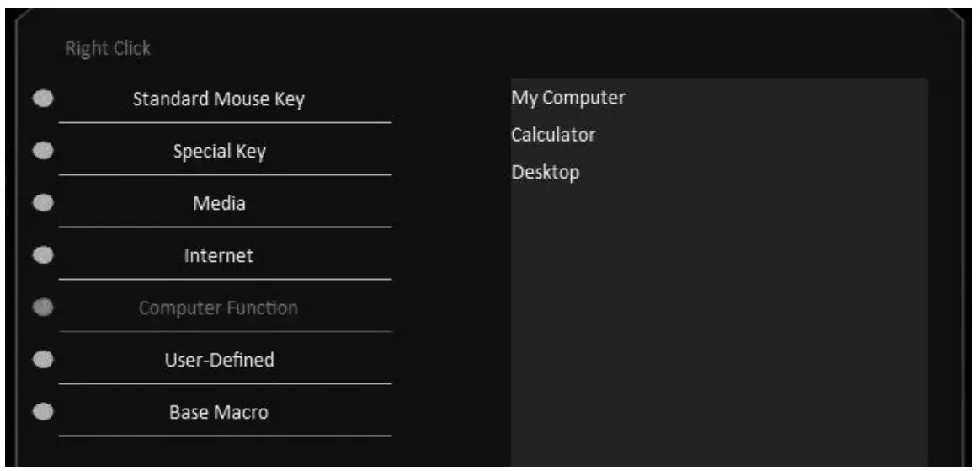
Task: Select the Internet radio dot
Action: coord(43,255)
